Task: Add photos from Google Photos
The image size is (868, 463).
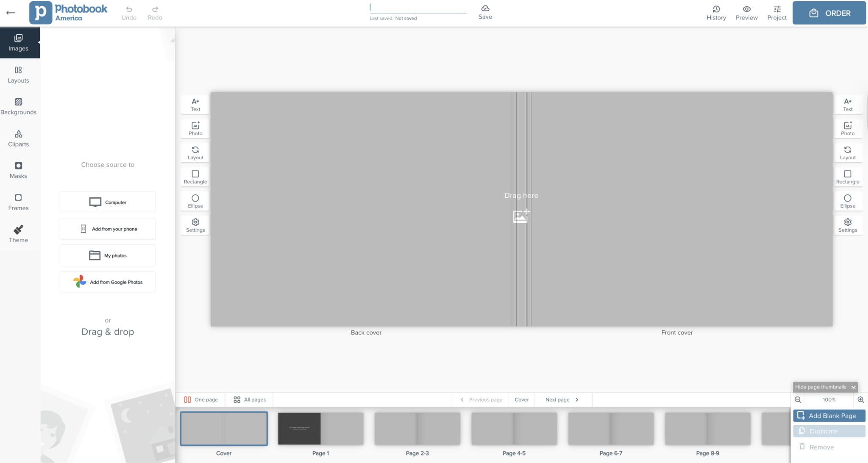Action: (x=108, y=282)
